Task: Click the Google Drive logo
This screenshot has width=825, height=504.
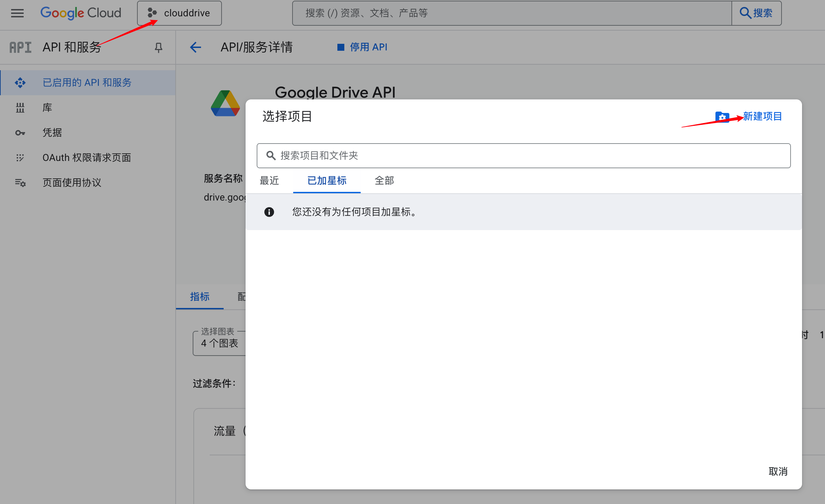Action: coord(225,103)
